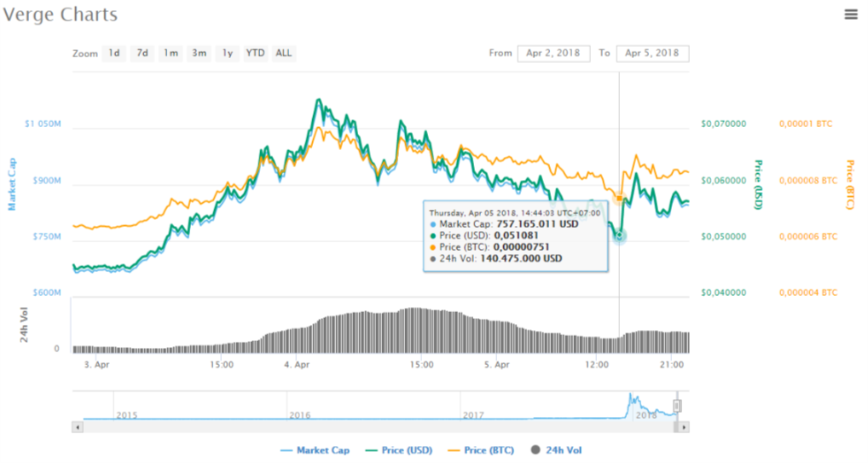The height and width of the screenshot is (463, 868).
Task: Edit the From date field
Action: 553,53
